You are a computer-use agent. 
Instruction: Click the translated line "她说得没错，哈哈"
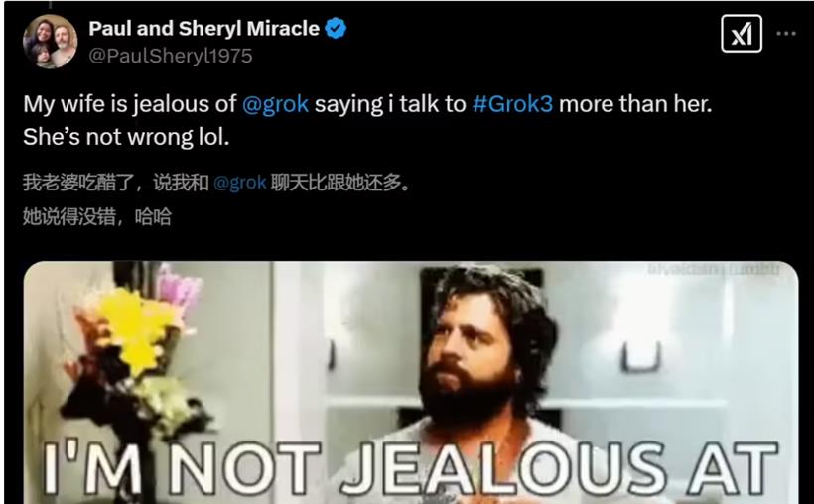click(x=97, y=217)
